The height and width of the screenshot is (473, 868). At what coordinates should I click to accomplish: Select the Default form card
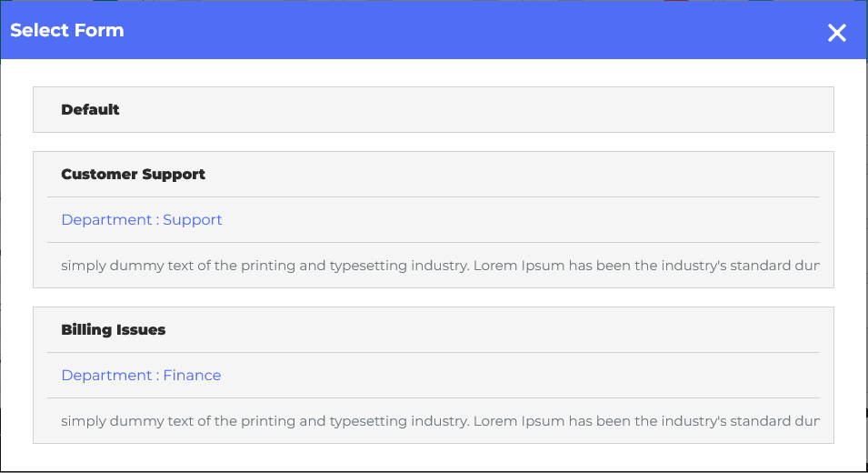(433, 110)
